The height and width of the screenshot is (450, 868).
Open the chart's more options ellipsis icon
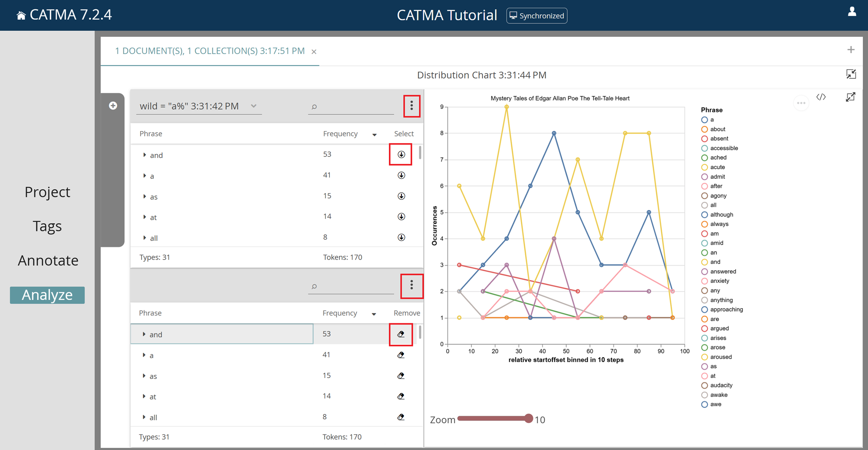pos(801,103)
